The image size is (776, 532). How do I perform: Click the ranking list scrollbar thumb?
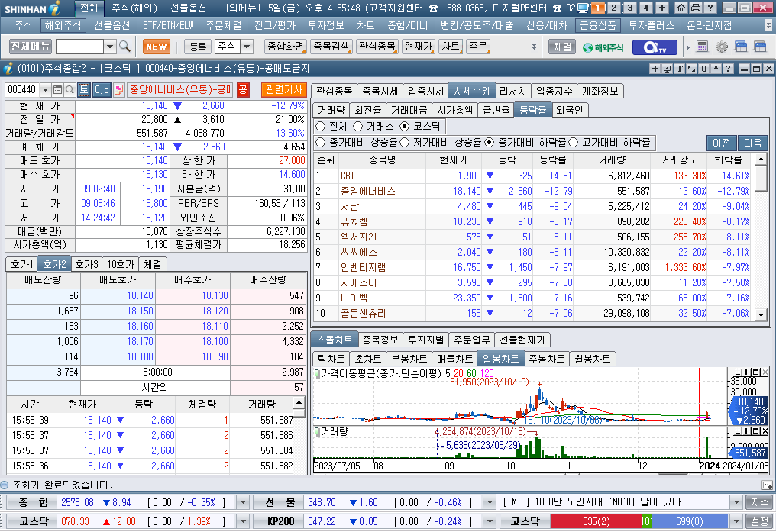coord(761,177)
